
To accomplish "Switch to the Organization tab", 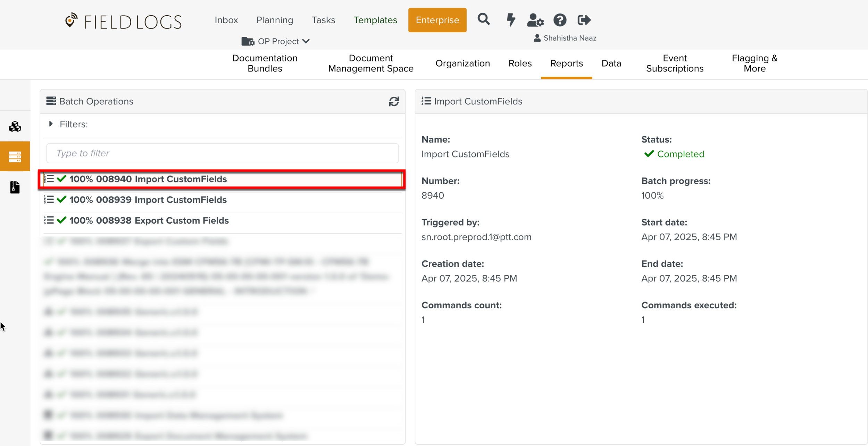I will (462, 63).
